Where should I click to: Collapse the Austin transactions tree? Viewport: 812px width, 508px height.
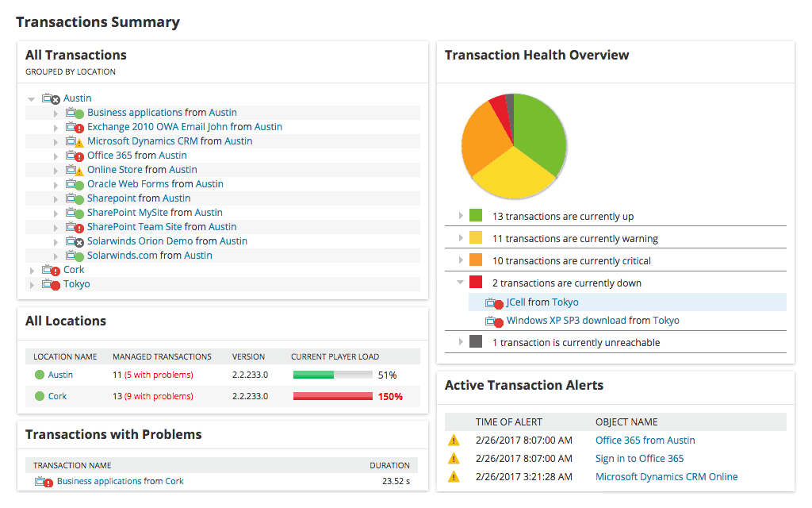pos(31,98)
